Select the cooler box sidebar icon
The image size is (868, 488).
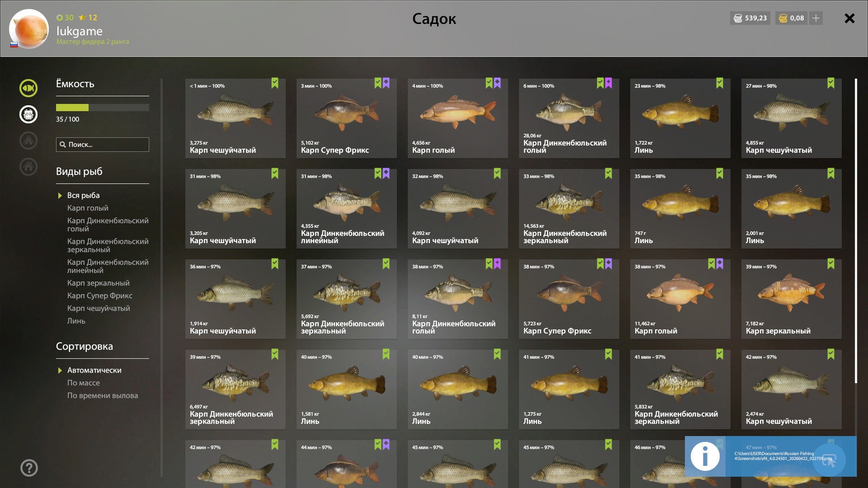(28, 114)
